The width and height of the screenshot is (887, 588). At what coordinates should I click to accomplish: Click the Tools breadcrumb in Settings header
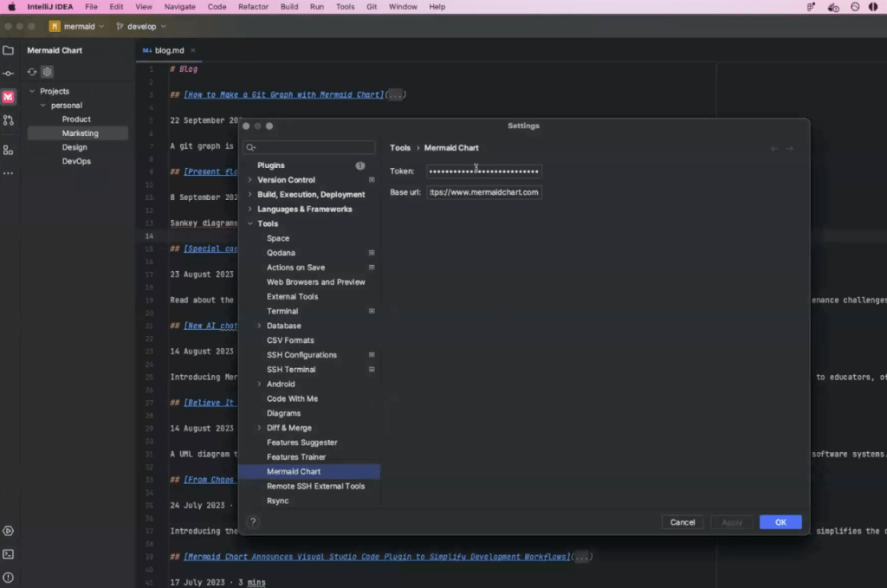tap(400, 148)
